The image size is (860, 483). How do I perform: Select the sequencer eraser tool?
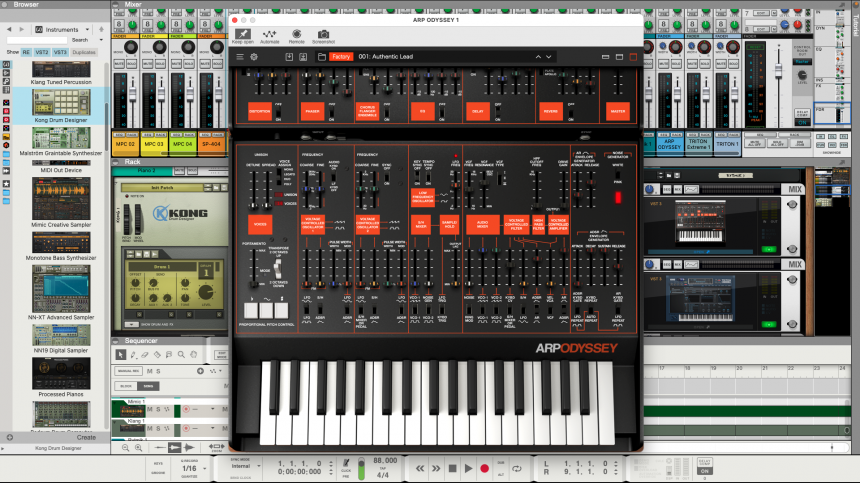pos(145,355)
